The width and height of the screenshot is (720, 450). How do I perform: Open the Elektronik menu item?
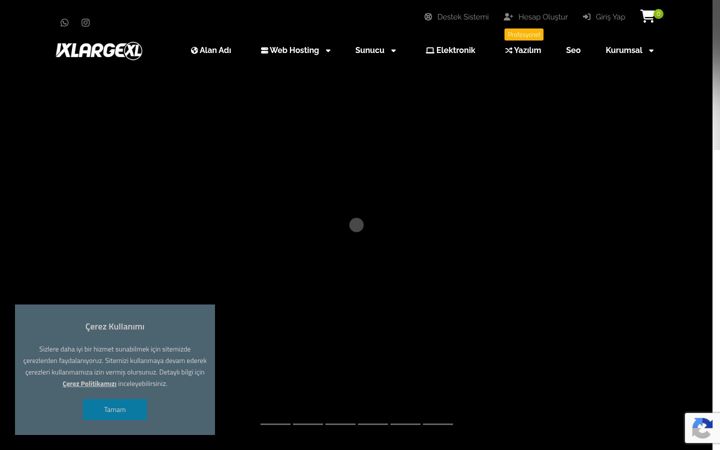click(456, 51)
